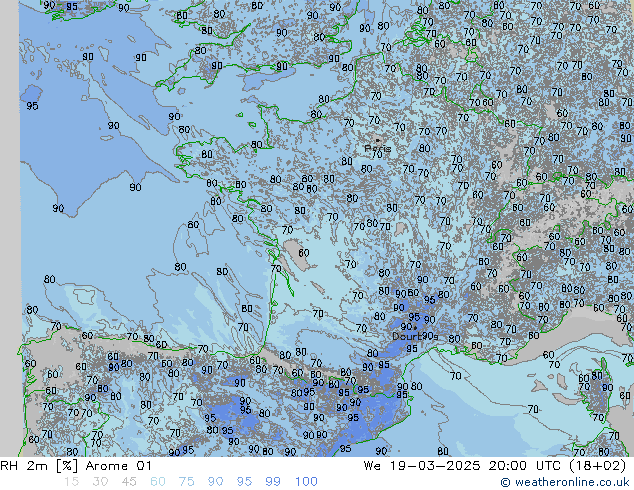Click the 100 value in the legend
Image resolution: width=634 pixels, height=490 pixels.
(x=306, y=482)
